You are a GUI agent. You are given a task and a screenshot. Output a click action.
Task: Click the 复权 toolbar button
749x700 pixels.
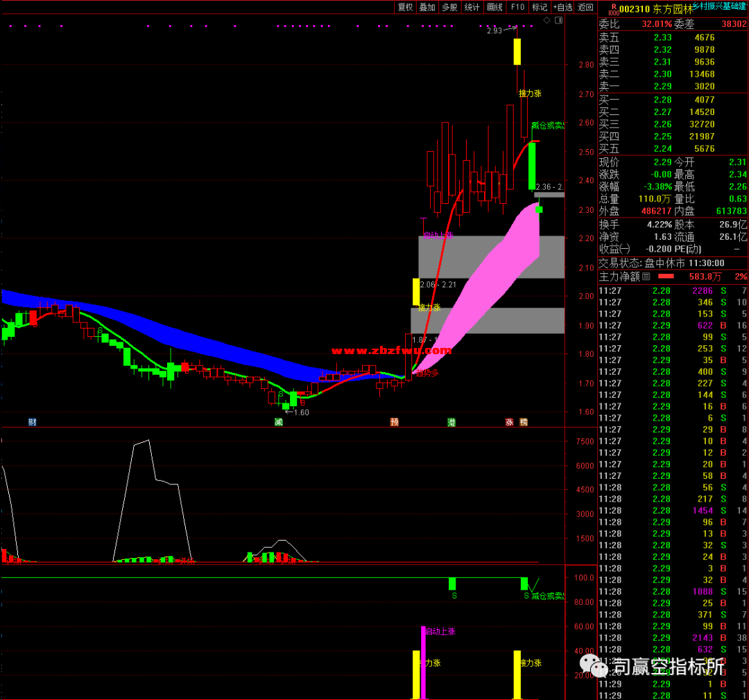(405, 7)
